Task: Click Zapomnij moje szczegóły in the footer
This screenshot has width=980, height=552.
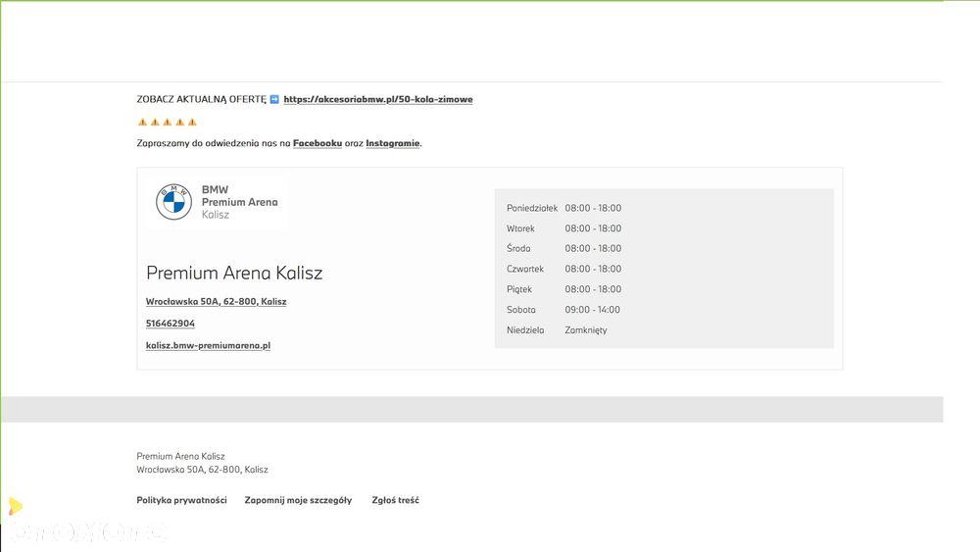Action: coord(298,500)
